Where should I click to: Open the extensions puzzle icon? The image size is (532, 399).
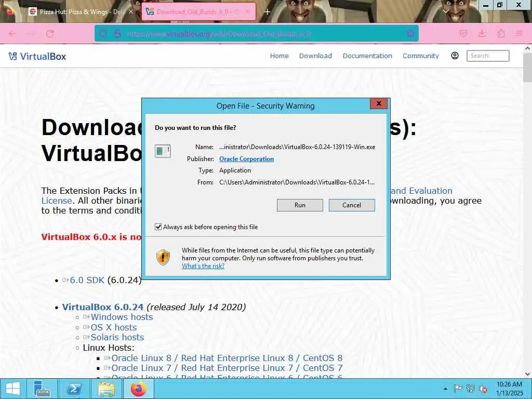501,33
